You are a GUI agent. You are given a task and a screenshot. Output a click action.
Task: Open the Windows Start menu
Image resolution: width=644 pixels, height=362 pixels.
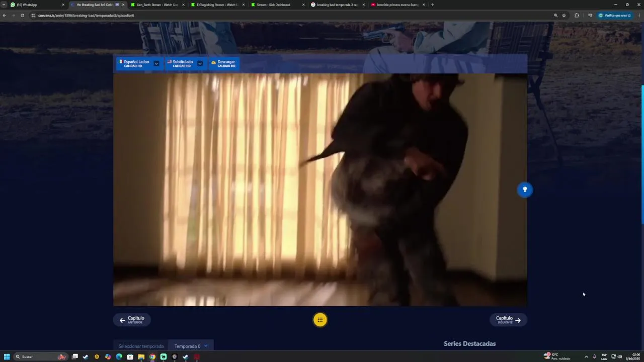pyautogui.click(x=7, y=357)
